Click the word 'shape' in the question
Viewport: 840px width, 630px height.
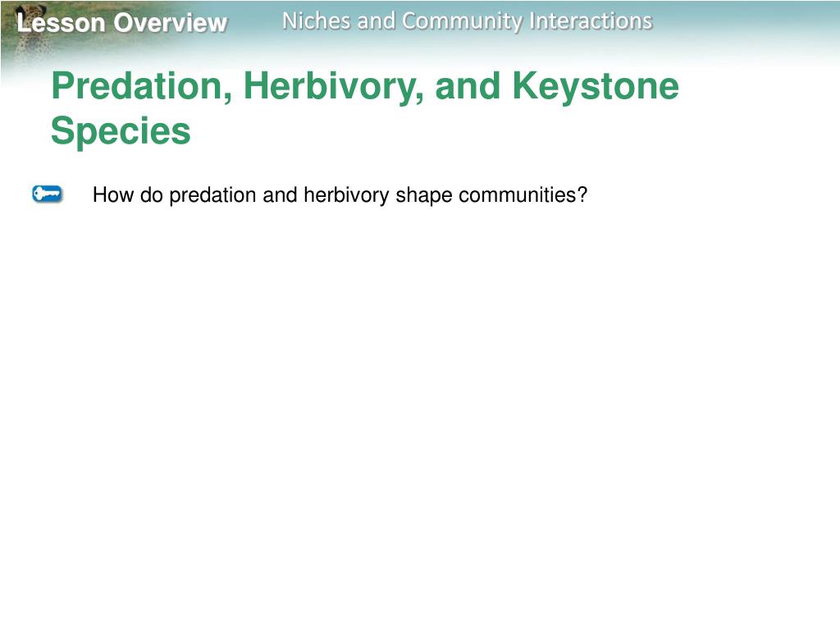pos(424,196)
